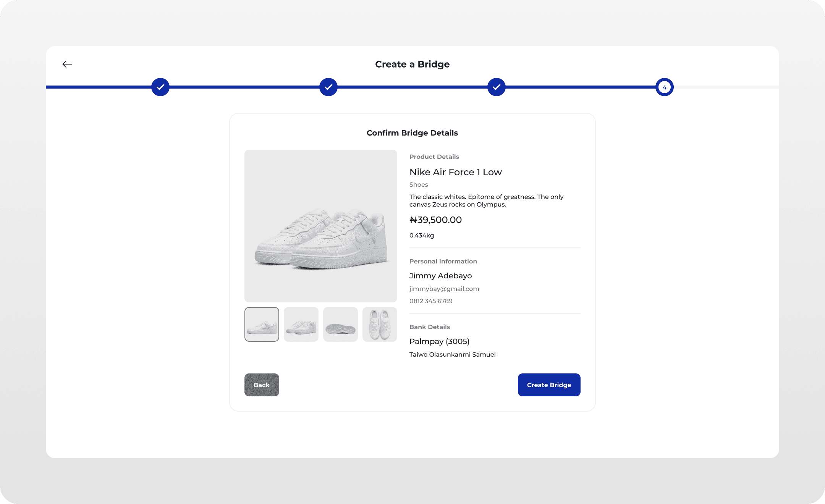
Task: Click the unfilled progress bar segment
Action: 726,87
